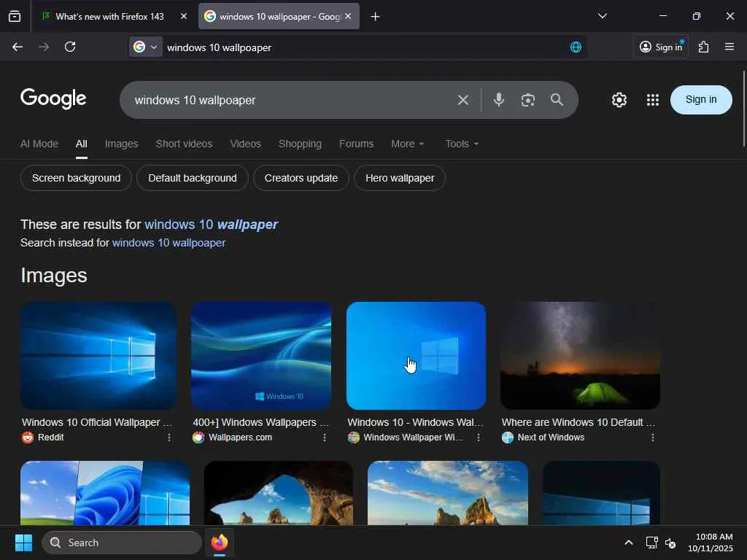
Task: Switch to Images results tab
Action: (122, 144)
